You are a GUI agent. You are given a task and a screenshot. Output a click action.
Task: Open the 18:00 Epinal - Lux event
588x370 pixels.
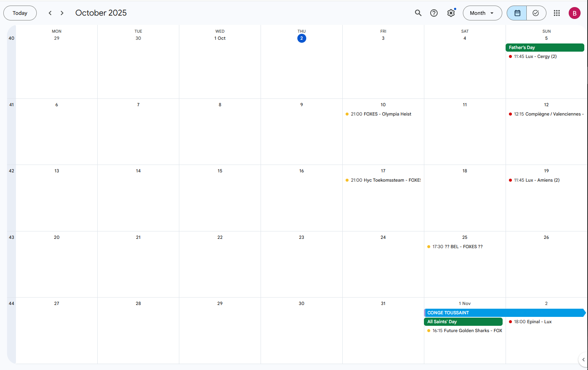pyautogui.click(x=532, y=322)
